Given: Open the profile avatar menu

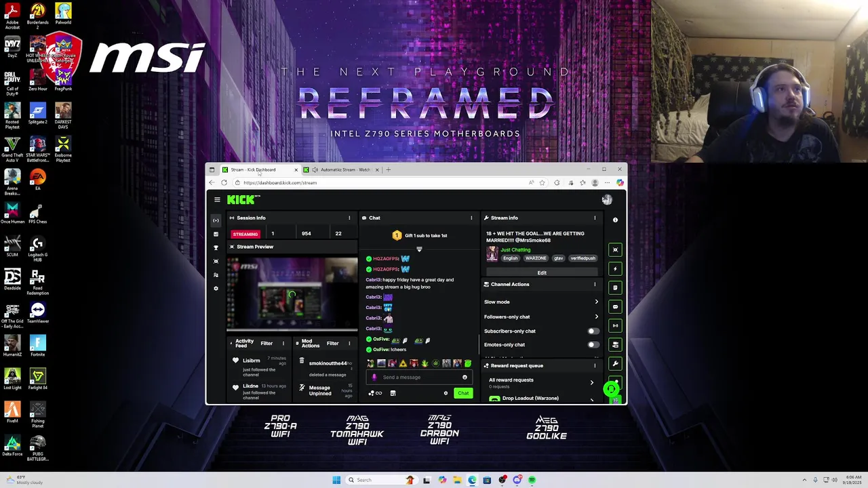Looking at the screenshot, I should coord(607,199).
